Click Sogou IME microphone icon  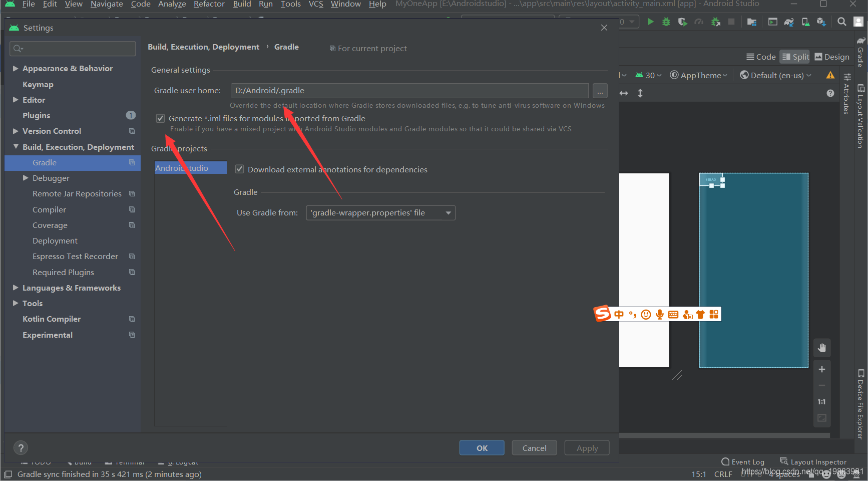pos(660,314)
